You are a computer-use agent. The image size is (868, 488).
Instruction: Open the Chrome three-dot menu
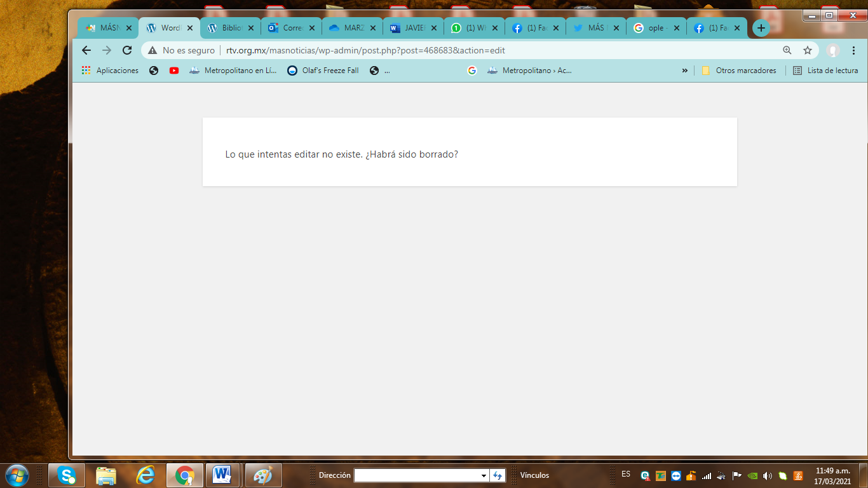853,50
